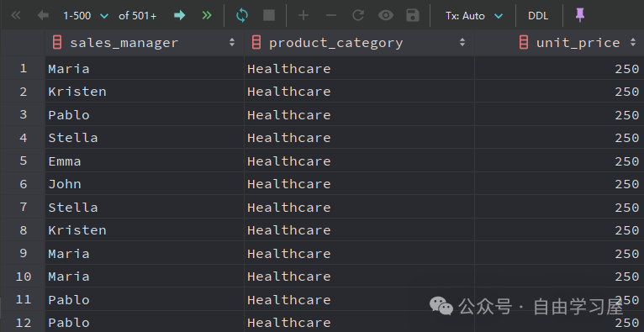Viewport: 644px width, 332px height.
Task: Jump to last page double arrow
Action: 207,16
